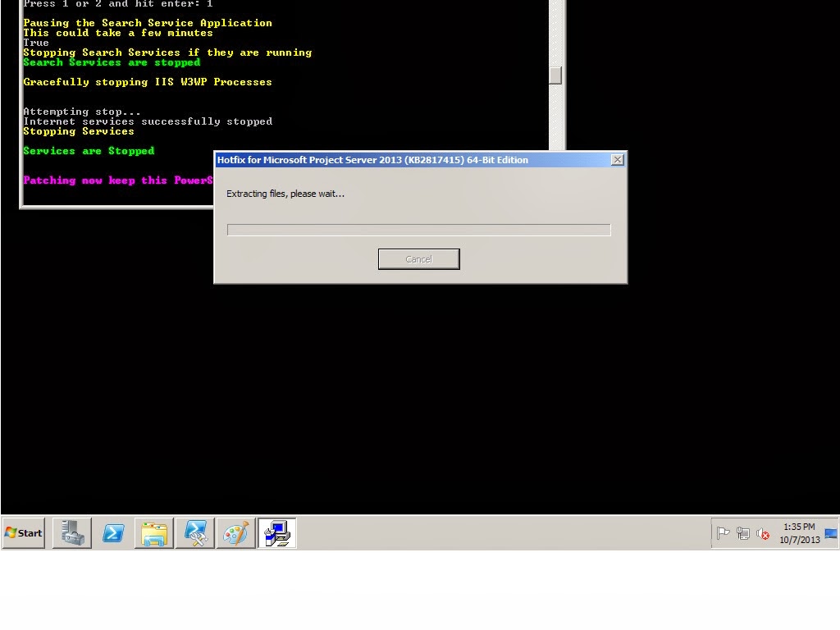Click the file extraction progress bar
This screenshot has width=840, height=630.
418,230
